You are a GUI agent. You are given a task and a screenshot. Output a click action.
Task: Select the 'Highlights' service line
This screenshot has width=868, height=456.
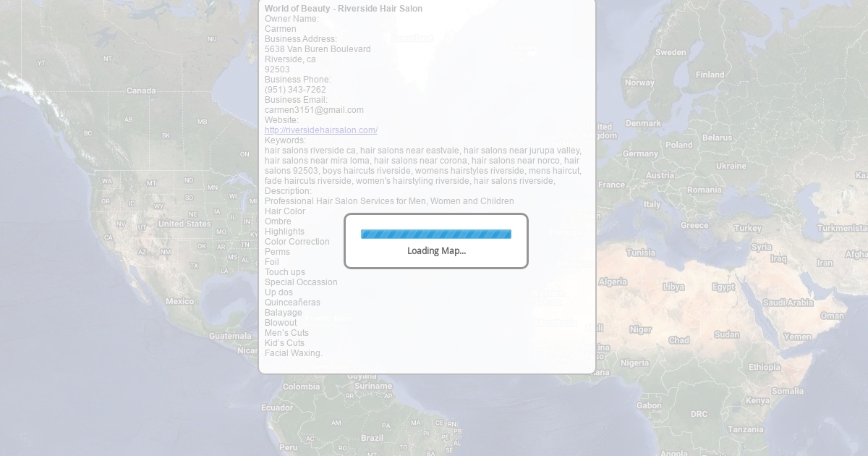[x=284, y=232]
